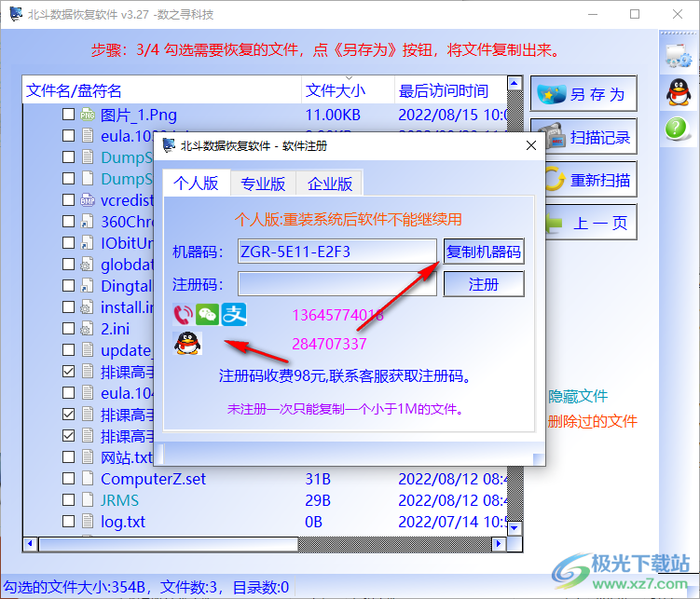Click the 注册 button

(484, 284)
